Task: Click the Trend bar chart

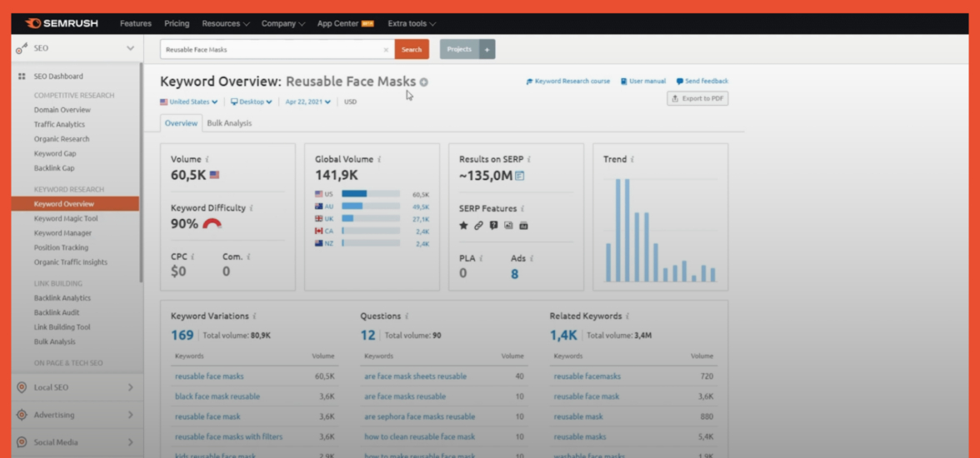Action: [x=661, y=230]
